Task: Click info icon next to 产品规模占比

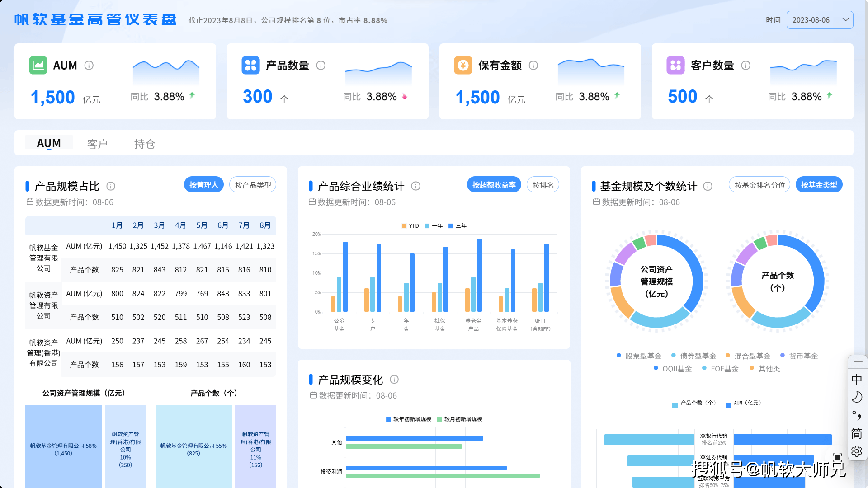Action: coord(111,186)
